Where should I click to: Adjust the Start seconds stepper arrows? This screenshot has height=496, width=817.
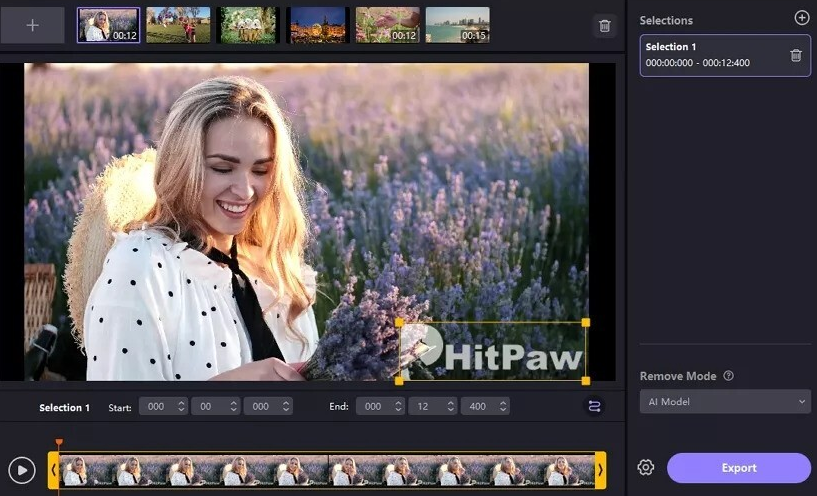click(233, 406)
